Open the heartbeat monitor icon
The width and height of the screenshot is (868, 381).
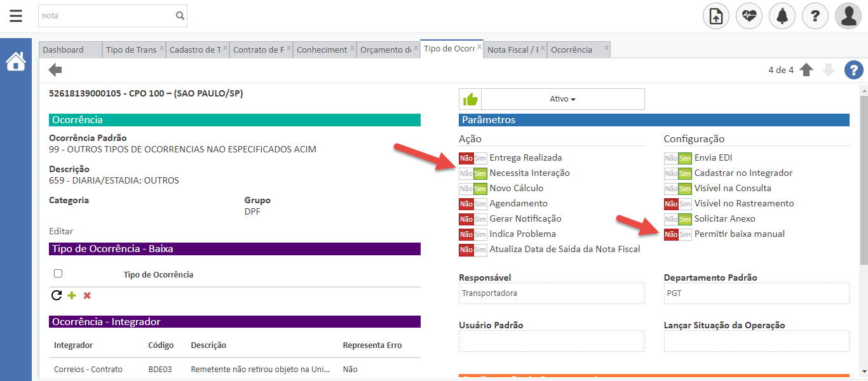click(749, 16)
